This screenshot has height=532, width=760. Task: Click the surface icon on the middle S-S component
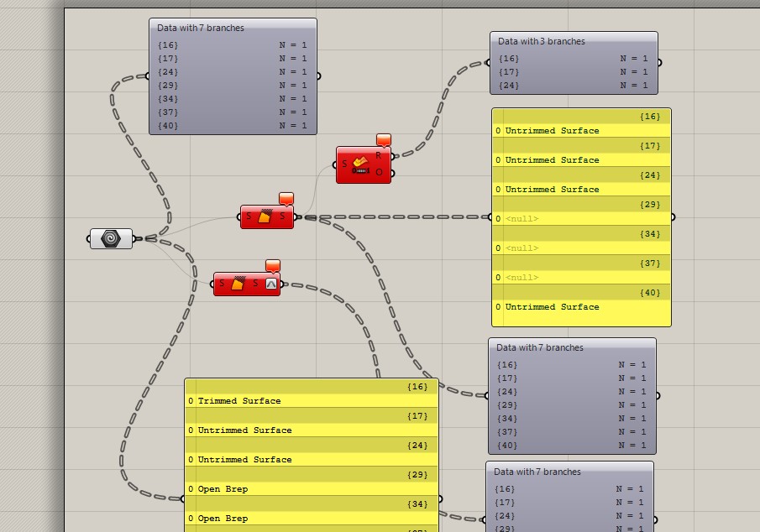265,216
